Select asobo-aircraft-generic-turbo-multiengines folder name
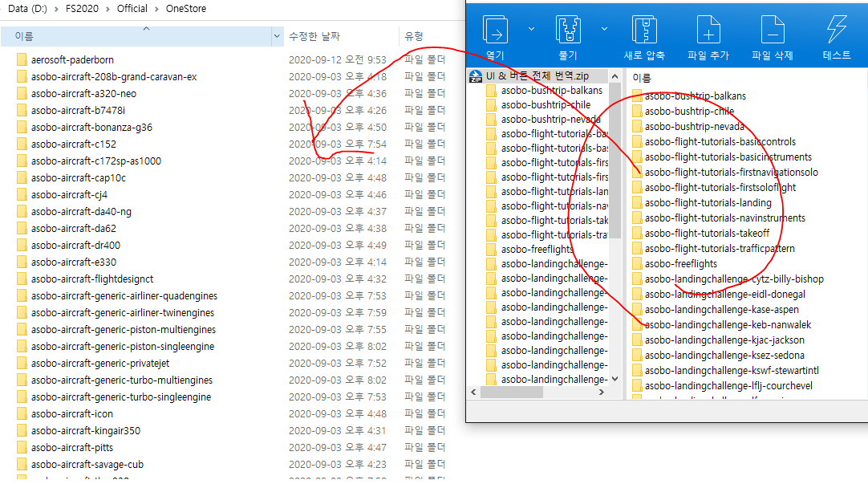This screenshot has height=484, width=868. point(122,380)
